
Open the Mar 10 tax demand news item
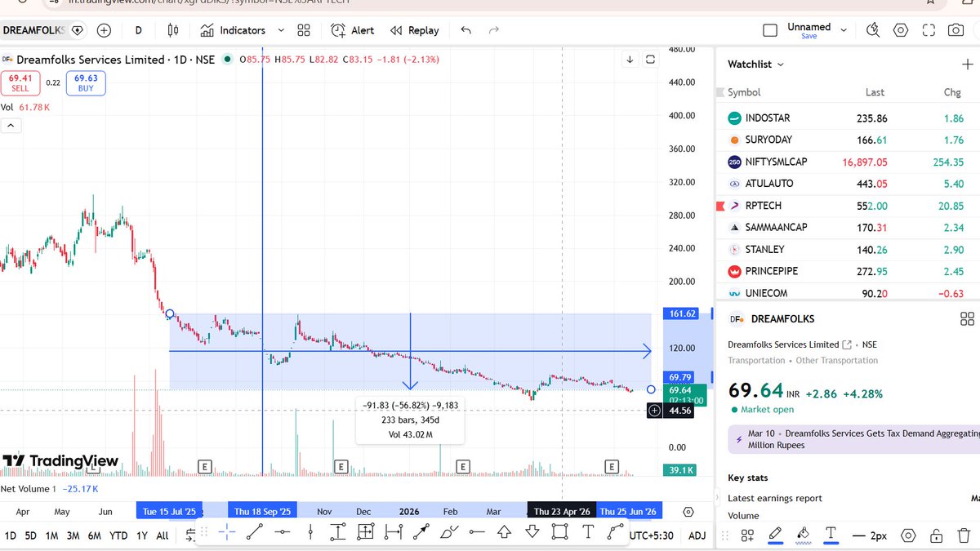(853, 439)
